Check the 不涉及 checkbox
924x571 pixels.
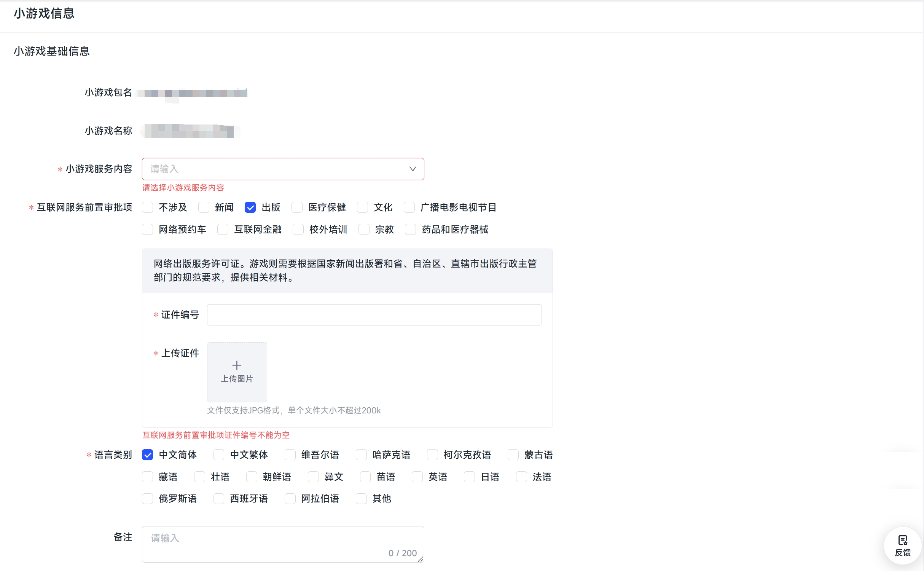[148, 207]
